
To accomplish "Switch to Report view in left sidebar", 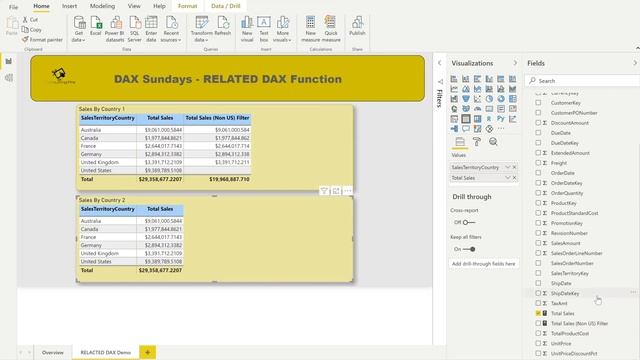I will point(9,61).
